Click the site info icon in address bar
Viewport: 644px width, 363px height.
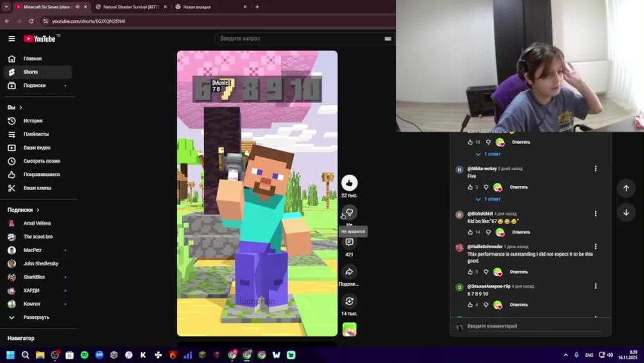45,21
